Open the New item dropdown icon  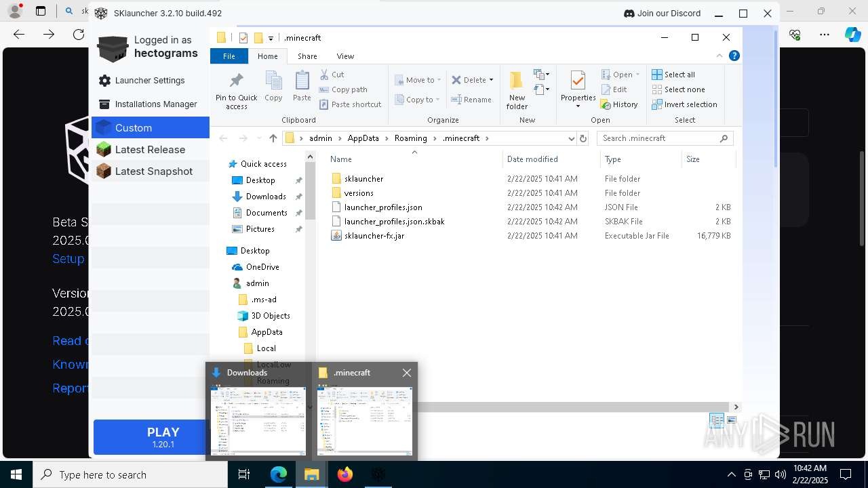(541, 75)
